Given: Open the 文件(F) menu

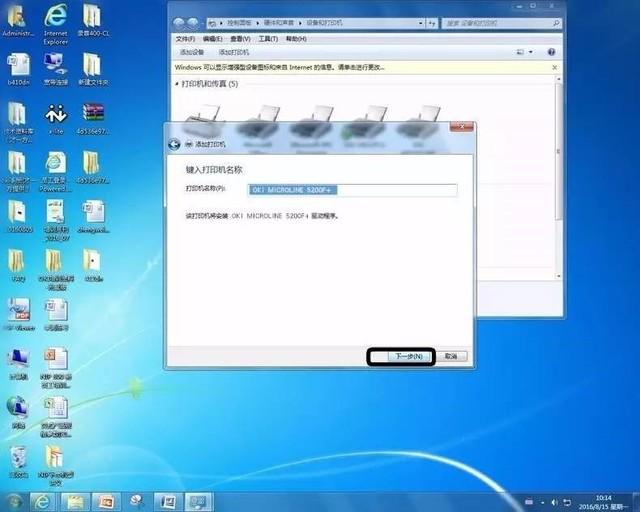Looking at the screenshot, I should 185,39.
